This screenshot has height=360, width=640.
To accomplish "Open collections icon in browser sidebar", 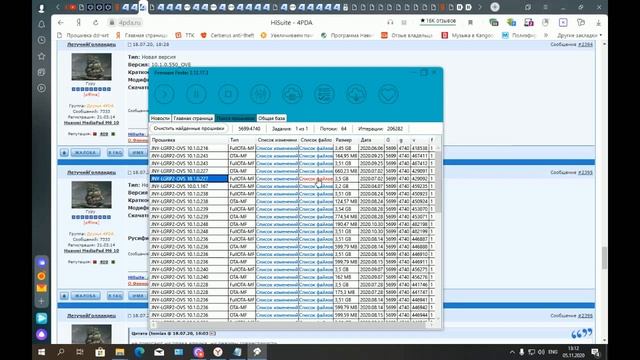I will [x=42, y=72].
